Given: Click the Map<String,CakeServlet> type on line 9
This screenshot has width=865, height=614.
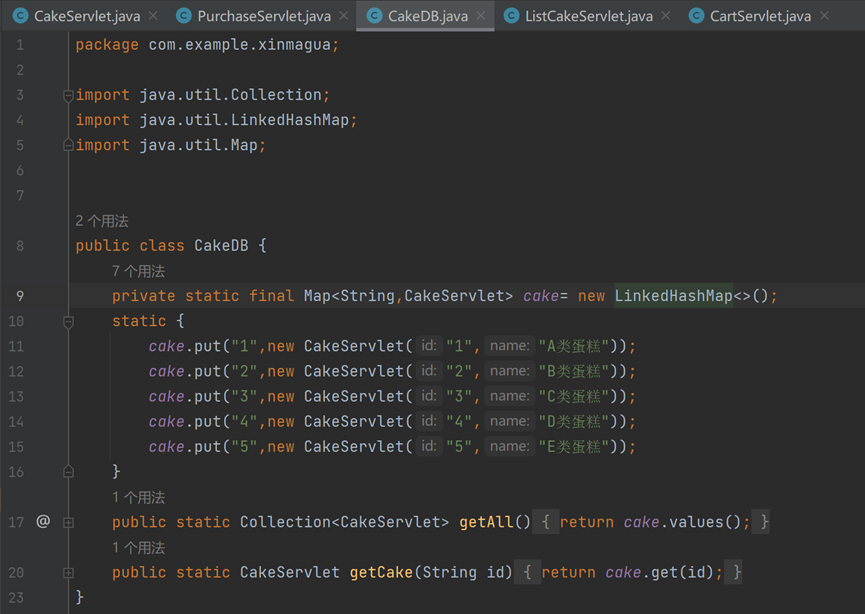Looking at the screenshot, I should [x=408, y=296].
